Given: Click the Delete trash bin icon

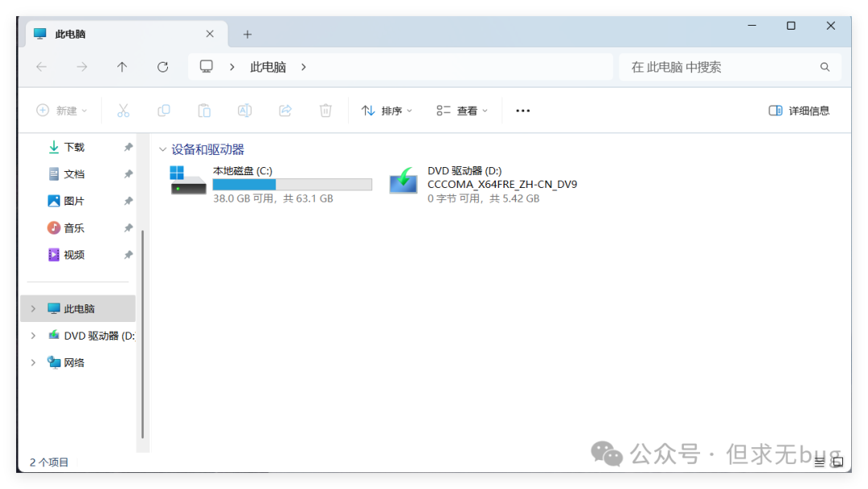Looking at the screenshot, I should click(x=325, y=111).
